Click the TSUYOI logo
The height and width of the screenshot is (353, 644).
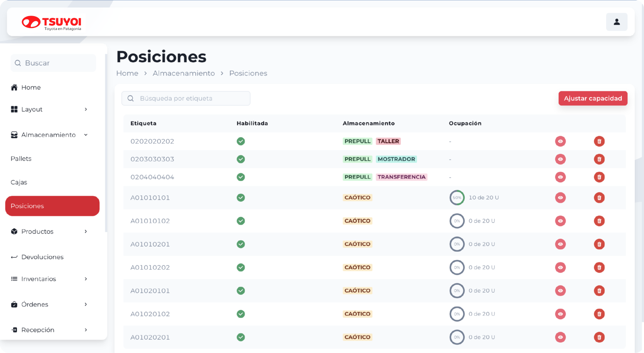point(52,23)
